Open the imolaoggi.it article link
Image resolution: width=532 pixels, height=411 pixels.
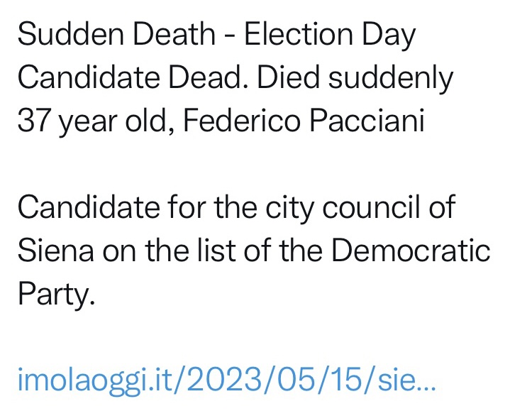(x=226, y=380)
